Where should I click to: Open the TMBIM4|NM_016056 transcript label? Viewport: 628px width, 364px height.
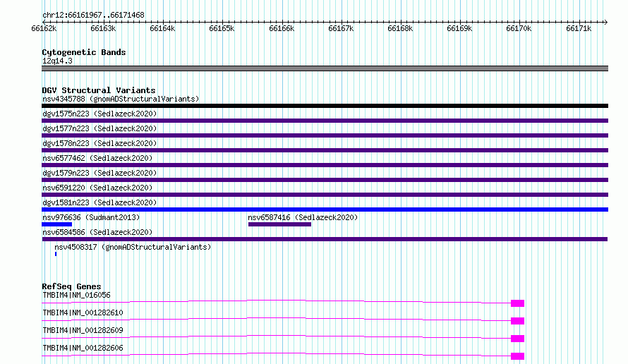pyautogui.click(x=76, y=295)
